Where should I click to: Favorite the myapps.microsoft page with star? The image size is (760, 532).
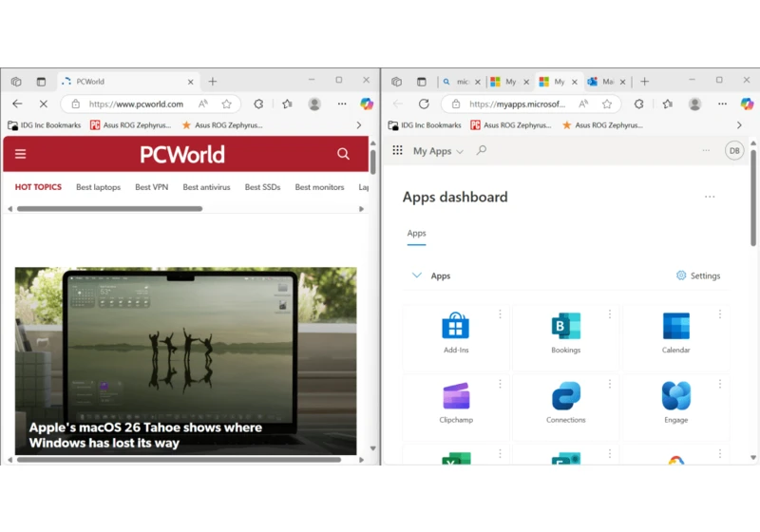pyautogui.click(x=607, y=104)
